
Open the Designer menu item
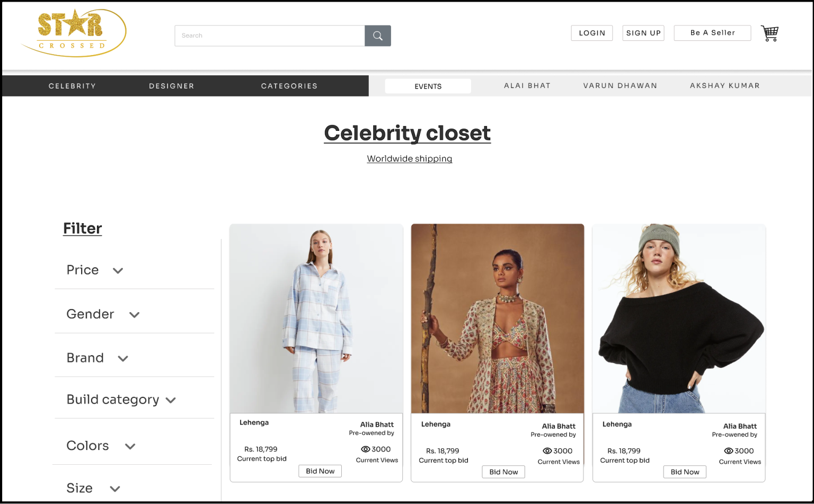tap(171, 86)
